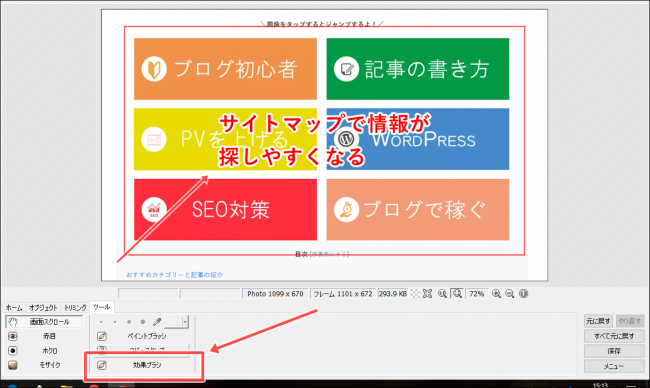
Task: Click the WordPress tile in the canvas
Action: [x=418, y=139]
